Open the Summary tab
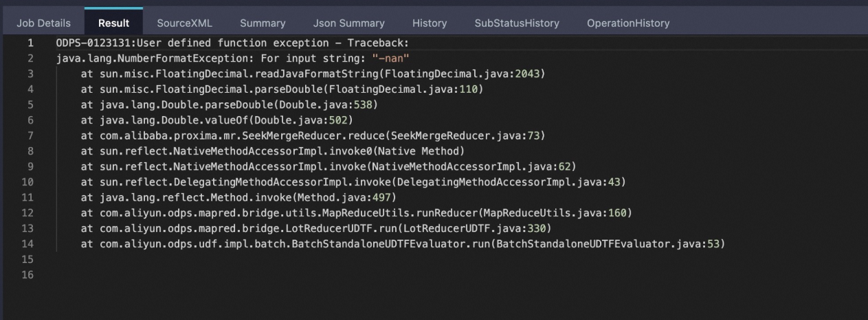 [263, 23]
